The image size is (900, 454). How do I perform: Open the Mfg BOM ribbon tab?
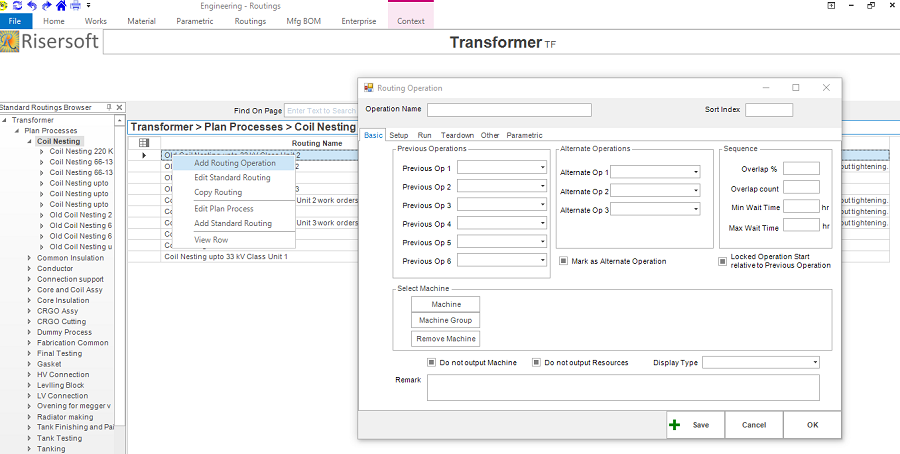[x=304, y=21]
